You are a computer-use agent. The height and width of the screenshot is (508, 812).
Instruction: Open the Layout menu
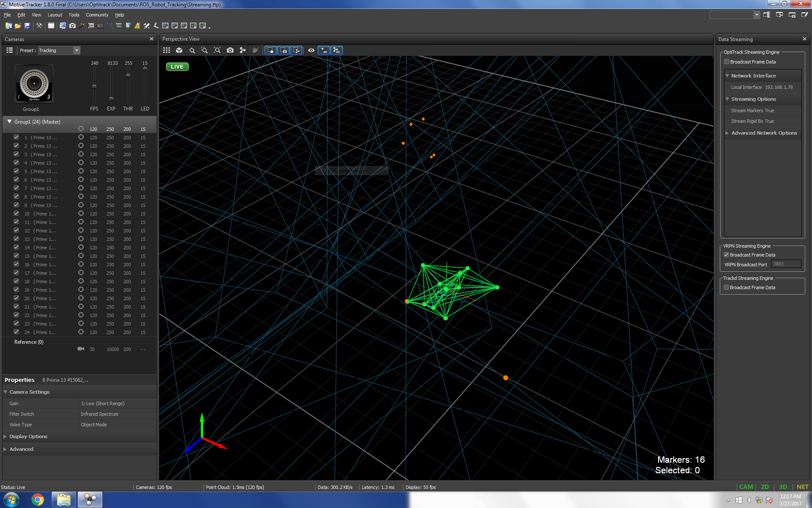pyautogui.click(x=55, y=15)
